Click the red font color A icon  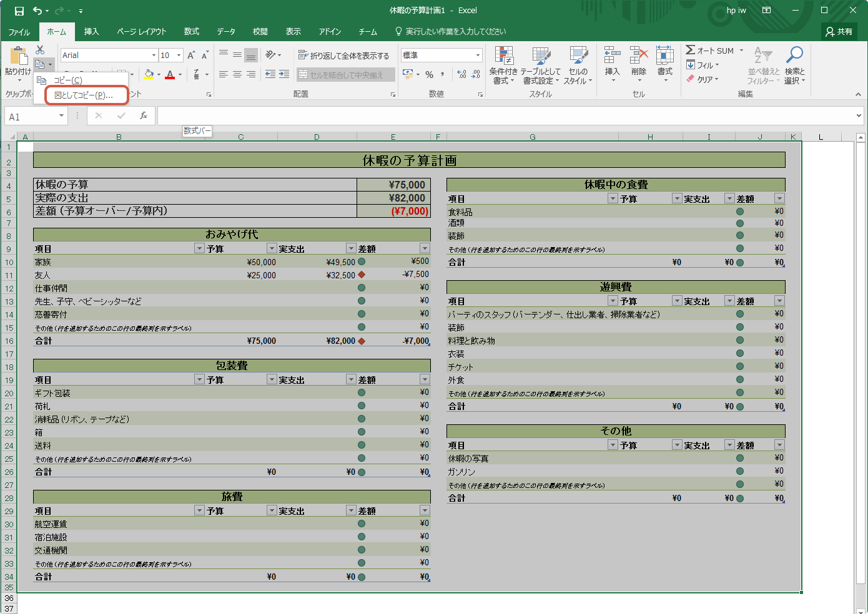click(170, 74)
